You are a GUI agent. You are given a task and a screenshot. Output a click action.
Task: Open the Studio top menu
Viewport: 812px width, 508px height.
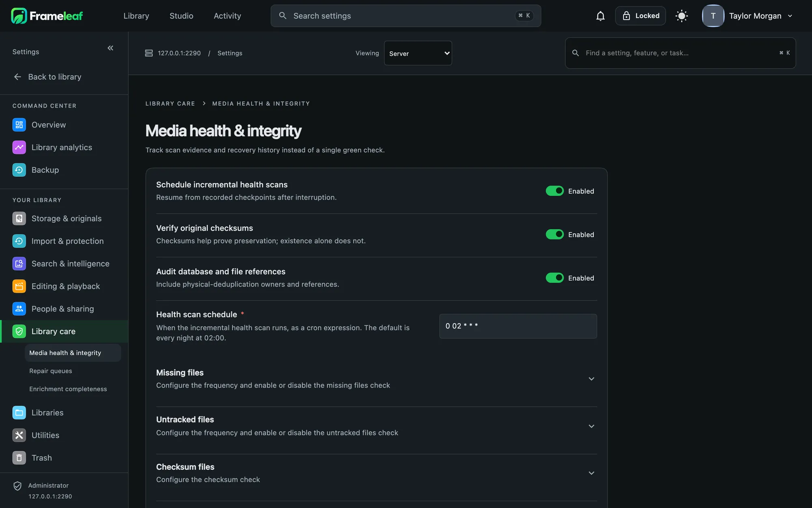pos(181,16)
